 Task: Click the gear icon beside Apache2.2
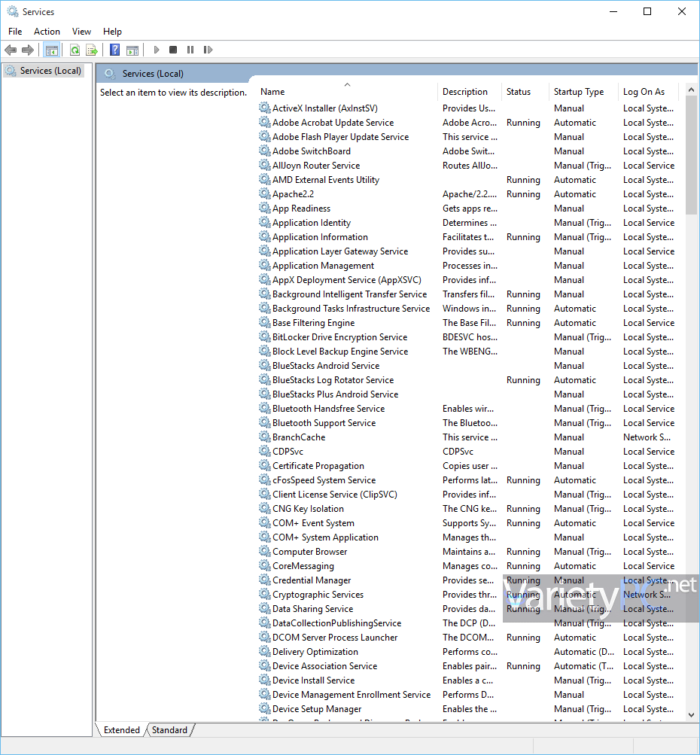coord(264,194)
